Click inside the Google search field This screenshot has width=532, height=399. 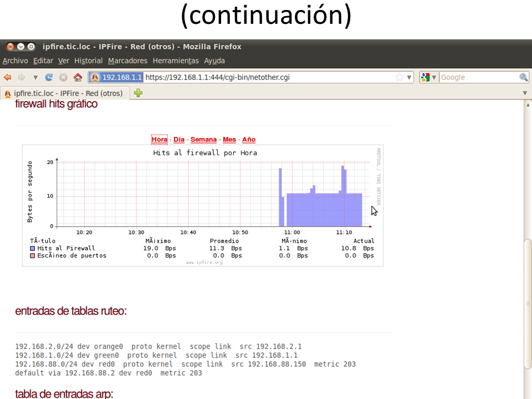coord(478,78)
